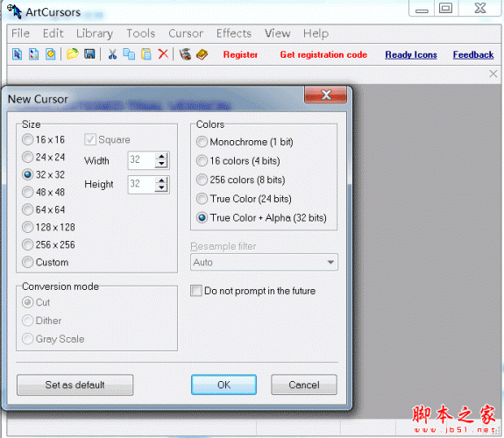Select 128 x 128 size
This screenshot has height=438, width=504.
48,227
